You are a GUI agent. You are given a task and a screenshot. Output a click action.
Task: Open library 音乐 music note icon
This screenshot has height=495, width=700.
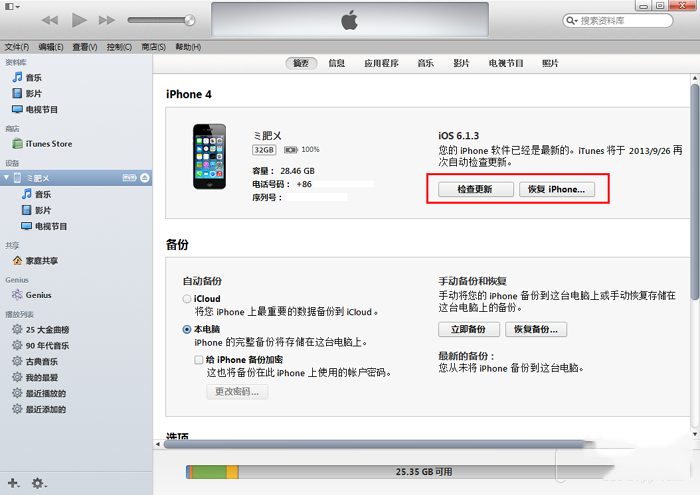[17, 77]
